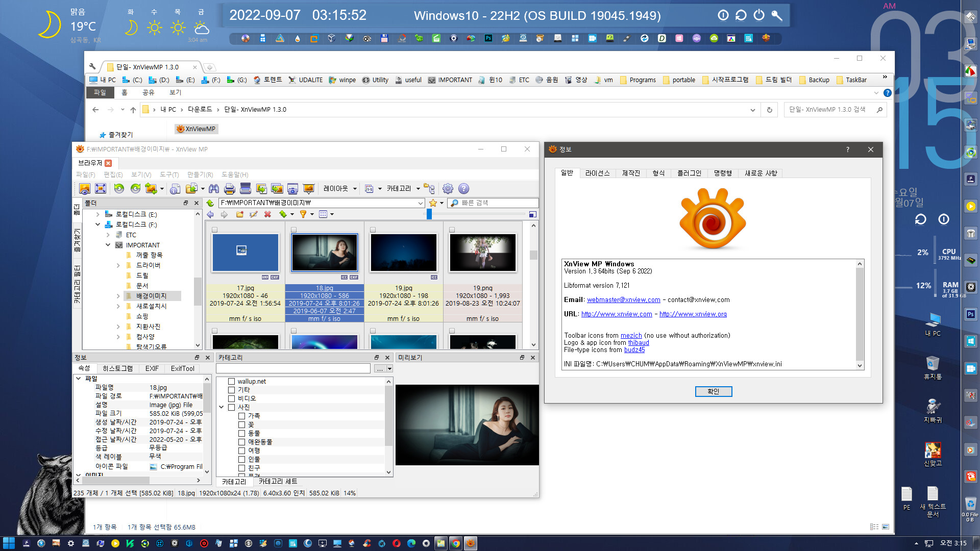Open the thibaud credit link
980x551 pixels.
click(639, 343)
